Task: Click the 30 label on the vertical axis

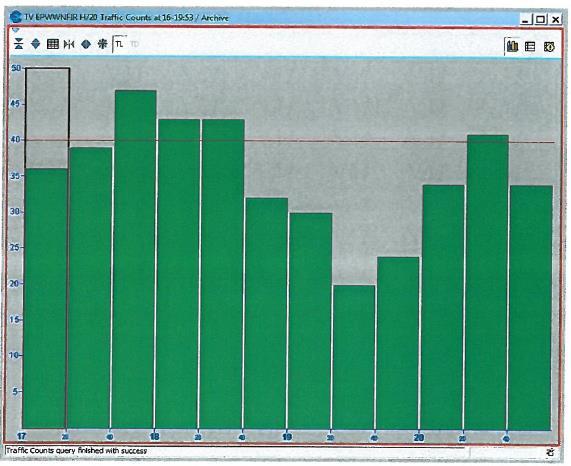Action: coord(16,212)
